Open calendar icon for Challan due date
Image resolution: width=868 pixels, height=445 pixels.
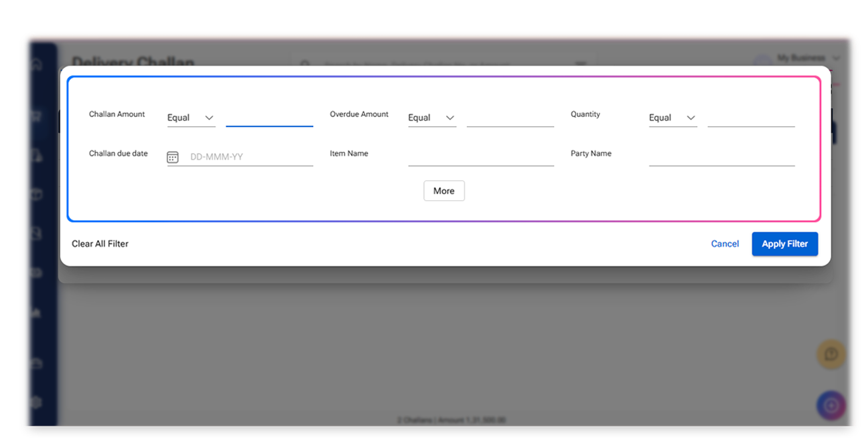pyautogui.click(x=172, y=158)
